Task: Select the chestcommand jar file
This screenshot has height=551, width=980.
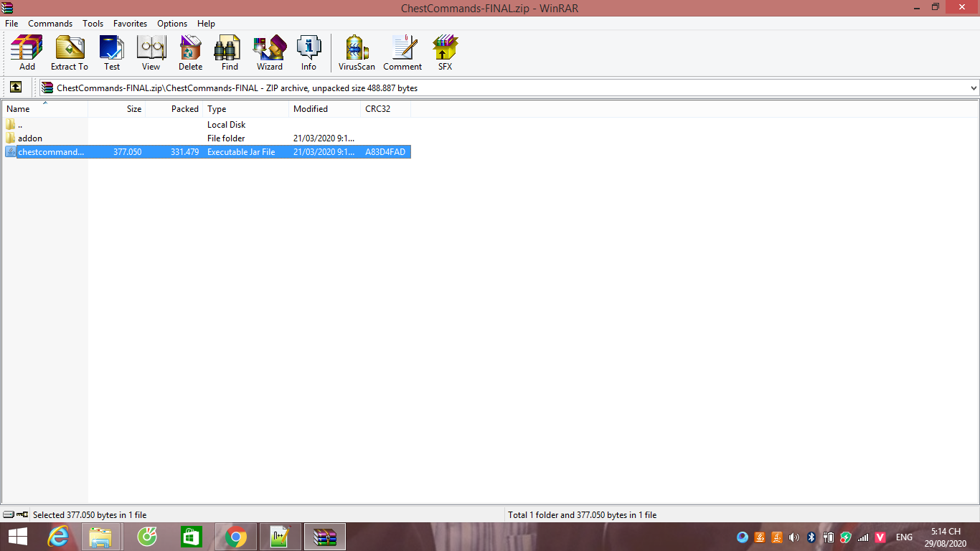Action: 207,152
